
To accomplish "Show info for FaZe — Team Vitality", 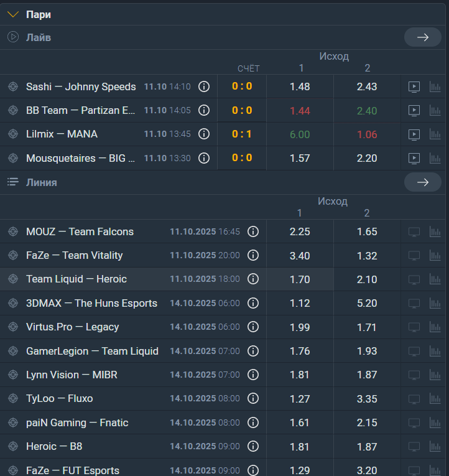I will (x=252, y=255).
